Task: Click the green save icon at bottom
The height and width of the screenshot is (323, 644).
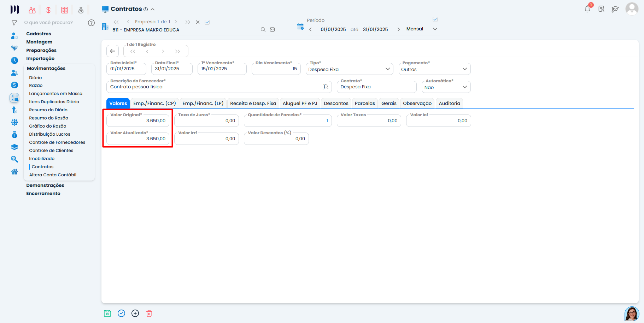Action: tap(107, 313)
